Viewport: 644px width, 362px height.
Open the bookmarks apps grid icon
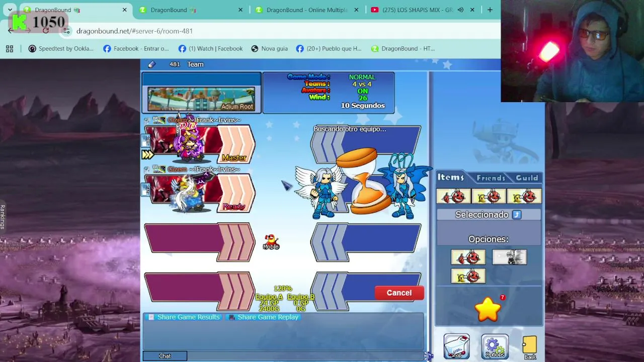(10, 49)
